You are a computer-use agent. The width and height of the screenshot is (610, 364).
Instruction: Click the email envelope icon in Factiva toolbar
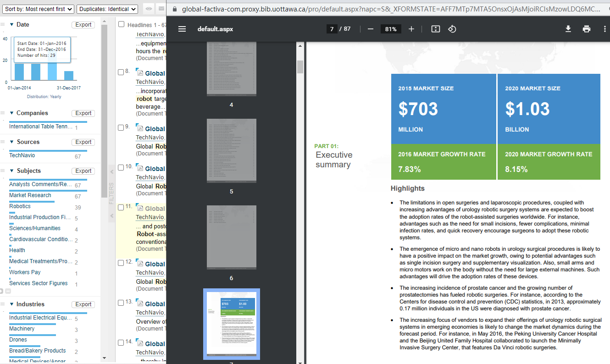click(x=161, y=9)
